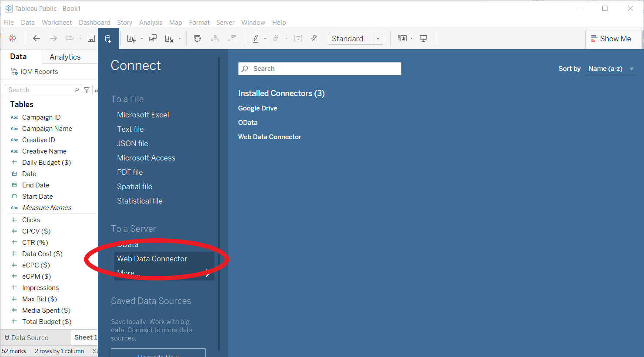
Task: Open the Worksheet menu
Action: point(57,23)
